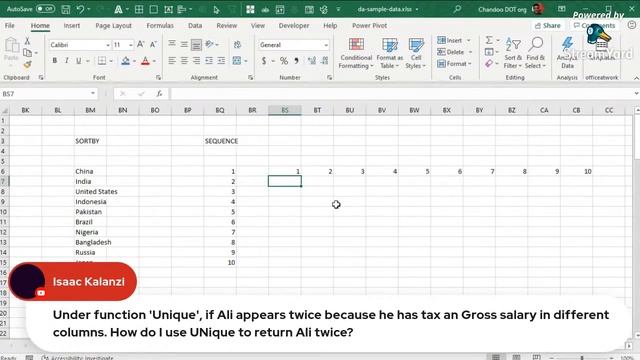Click the Format Painter brush icon
Screen dimensions: 640x360
pyautogui.click(x=27, y=64)
